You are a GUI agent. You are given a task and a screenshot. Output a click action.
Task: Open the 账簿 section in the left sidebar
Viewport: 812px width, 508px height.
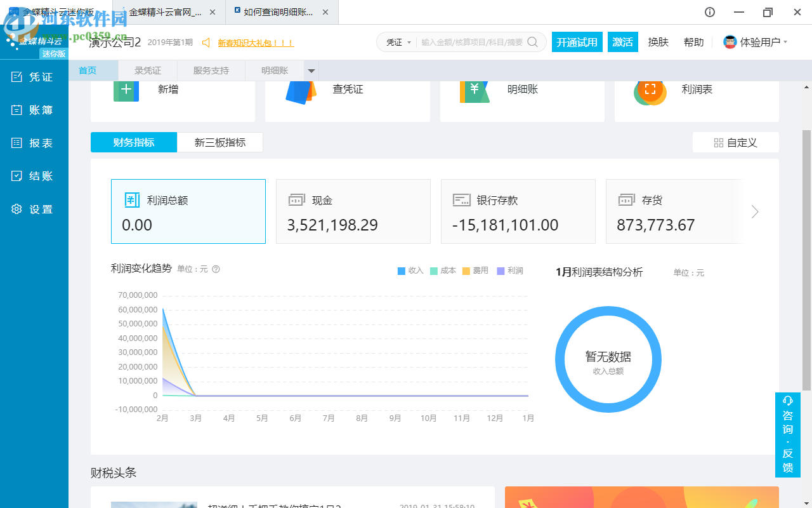(32, 109)
